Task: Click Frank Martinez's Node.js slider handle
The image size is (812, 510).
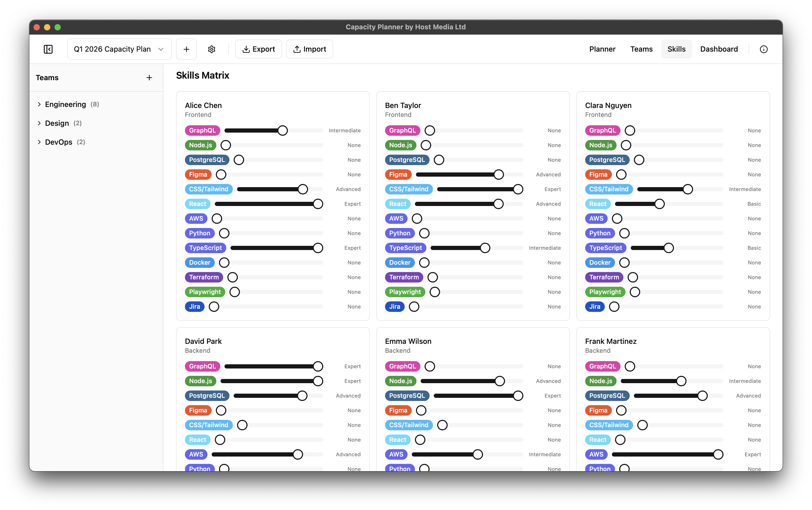Action: pos(681,381)
